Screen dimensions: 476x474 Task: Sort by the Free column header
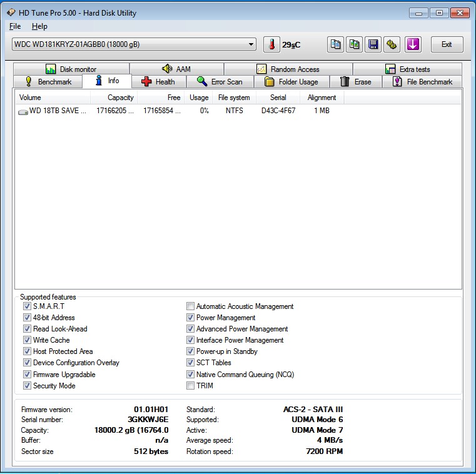pyautogui.click(x=161, y=98)
